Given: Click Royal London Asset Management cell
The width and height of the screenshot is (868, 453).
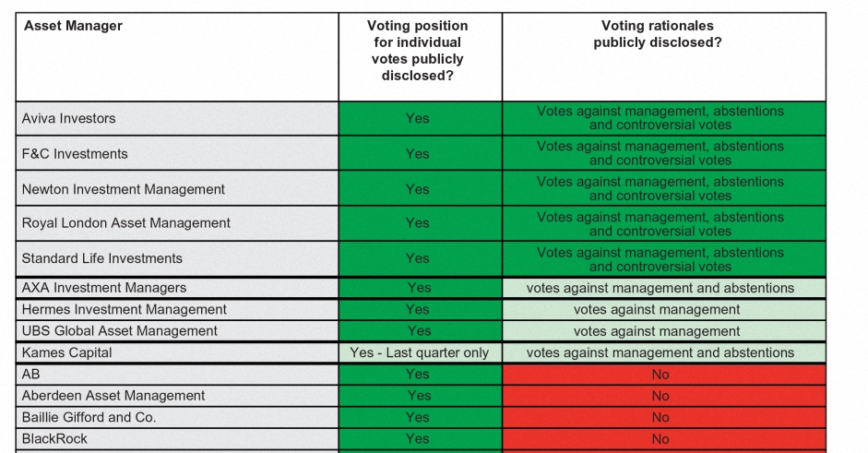Looking at the screenshot, I should click(177, 223).
